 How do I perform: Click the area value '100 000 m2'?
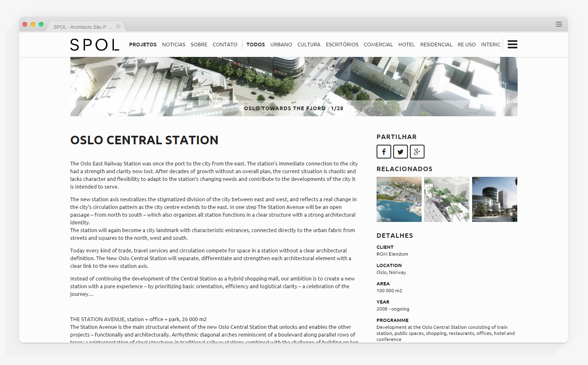(x=389, y=291)
